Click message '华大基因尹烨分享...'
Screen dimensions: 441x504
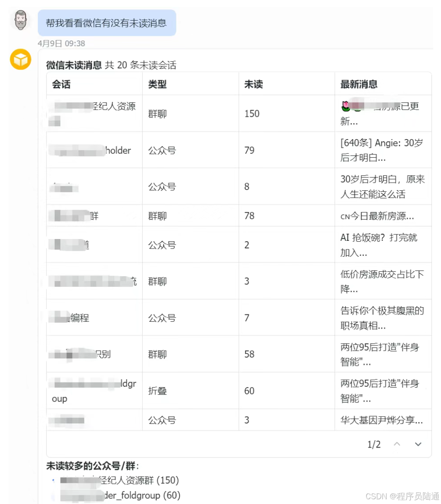tap(382, 420)
